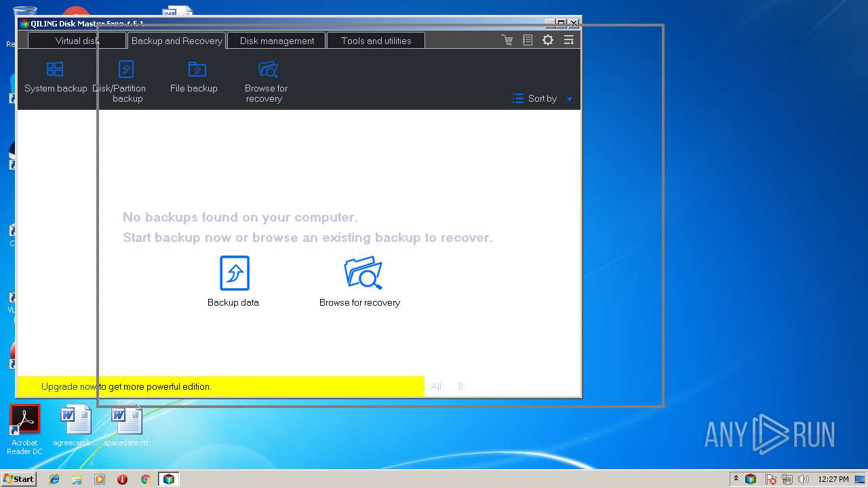This screenshot has width=868, height=488.
Task: Open the Disk management tab
Action: coord(277,41)
